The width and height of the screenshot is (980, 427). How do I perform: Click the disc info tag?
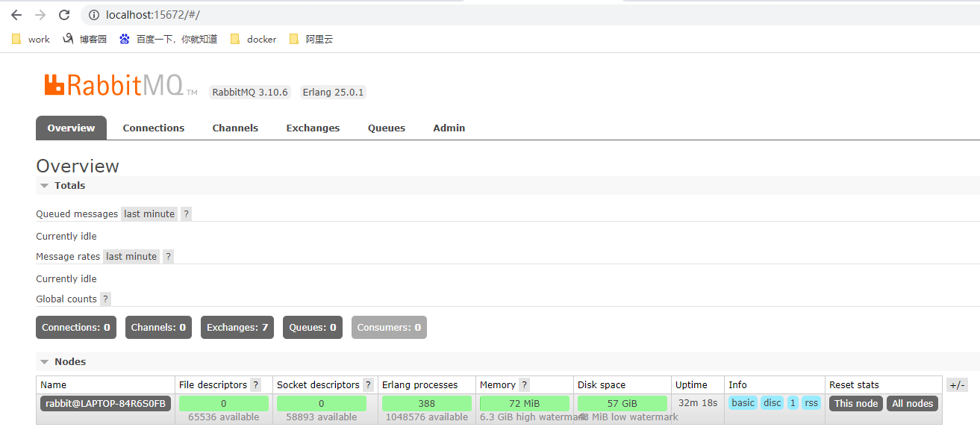[773, 403]
